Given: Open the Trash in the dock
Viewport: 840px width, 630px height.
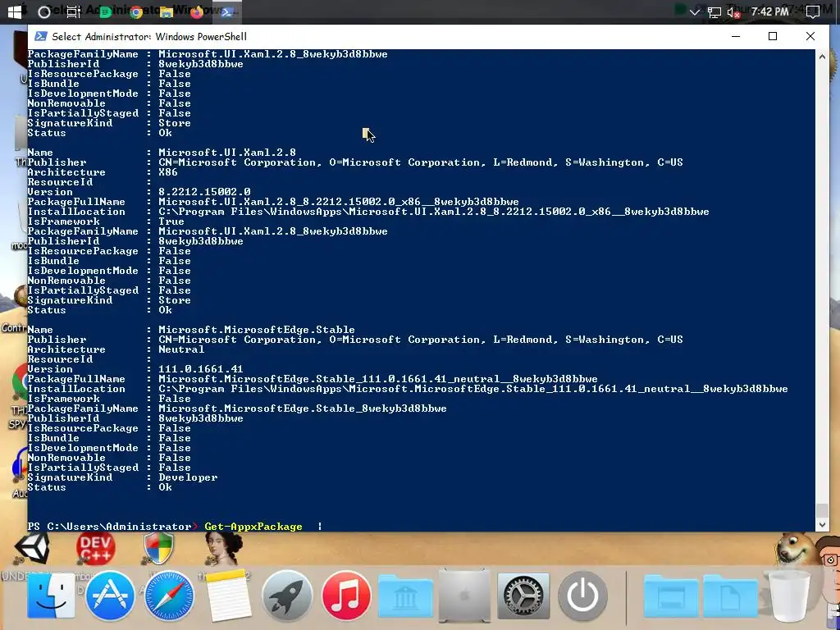Looking at the screenshot, I should 789,596.
